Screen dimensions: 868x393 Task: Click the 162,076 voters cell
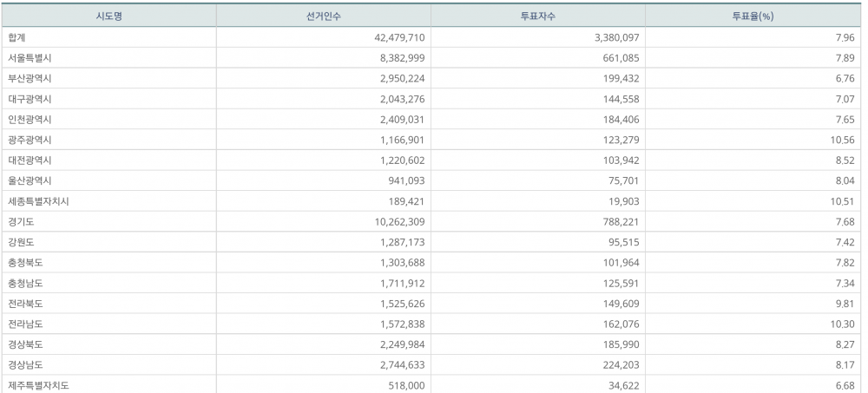[x=618, y=324]
